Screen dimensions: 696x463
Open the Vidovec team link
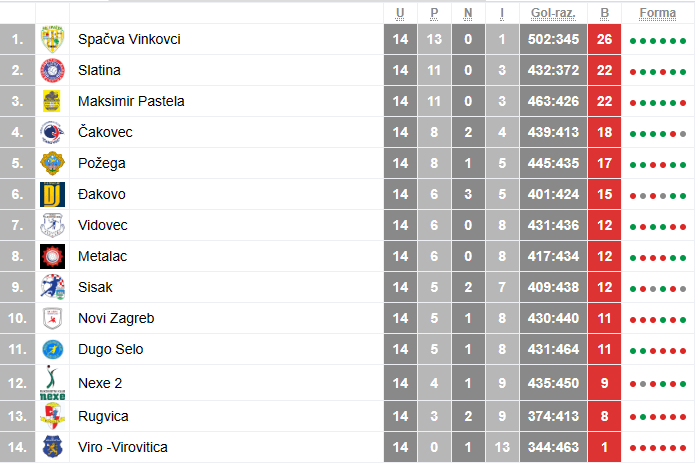[103, 225]
